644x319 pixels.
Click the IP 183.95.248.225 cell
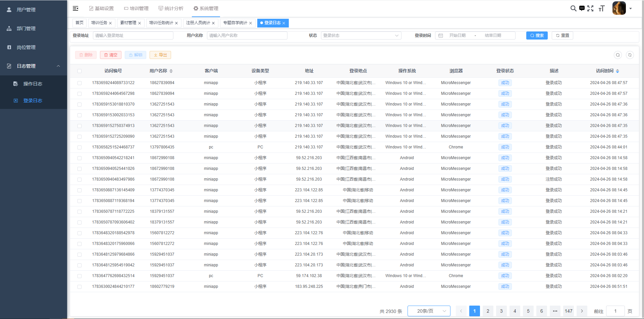click(309, 286)
